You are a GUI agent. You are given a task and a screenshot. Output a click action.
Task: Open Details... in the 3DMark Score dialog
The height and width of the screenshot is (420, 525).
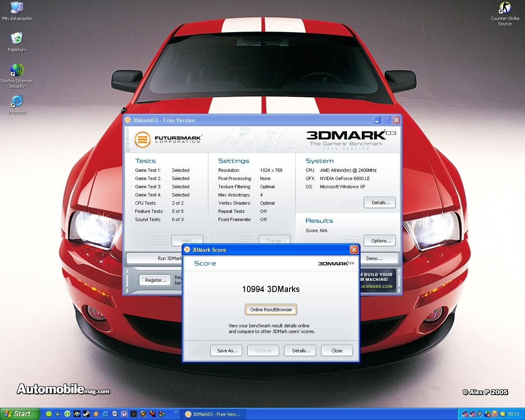click(301, 351)
